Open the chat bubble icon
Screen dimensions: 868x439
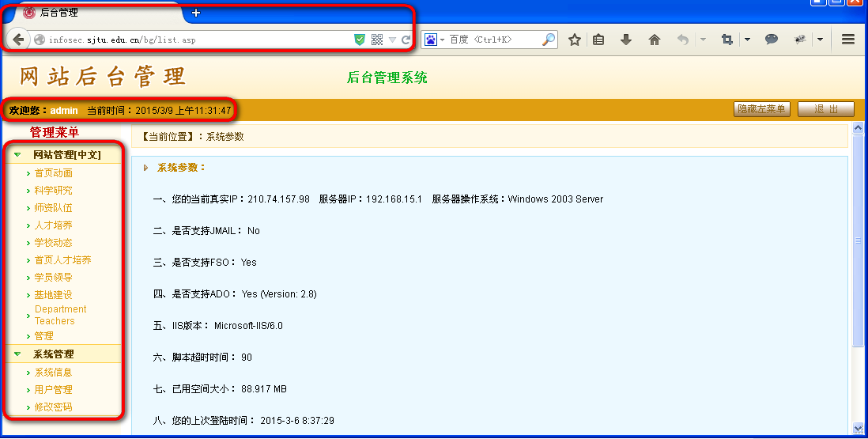[771, 39]
